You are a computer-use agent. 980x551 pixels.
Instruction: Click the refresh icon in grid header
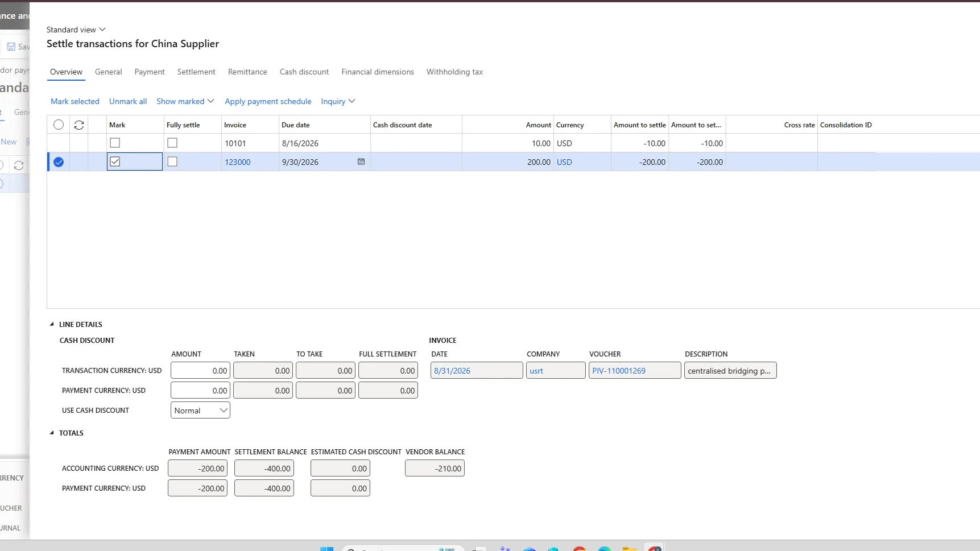pyautogui.click(x=79, y=125)
